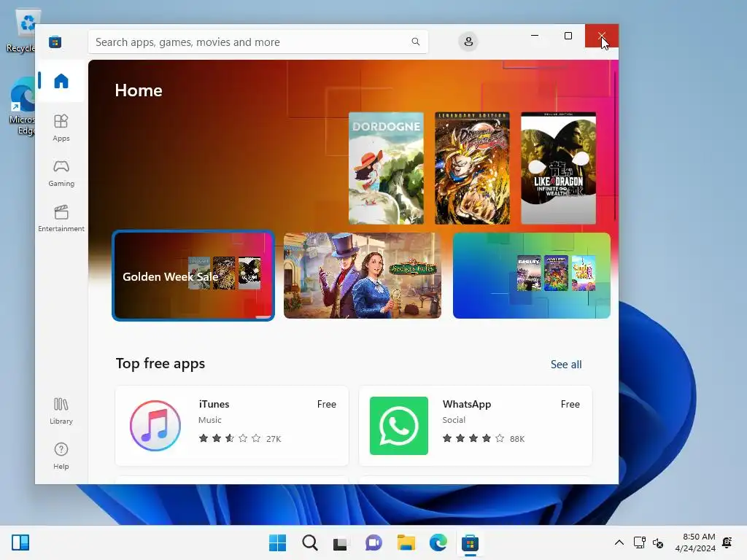Open the hidden-object game banner with top hat man

362,276
